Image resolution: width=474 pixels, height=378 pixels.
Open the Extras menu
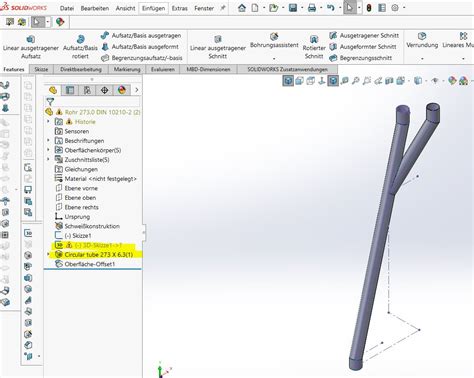pos(180,8)
